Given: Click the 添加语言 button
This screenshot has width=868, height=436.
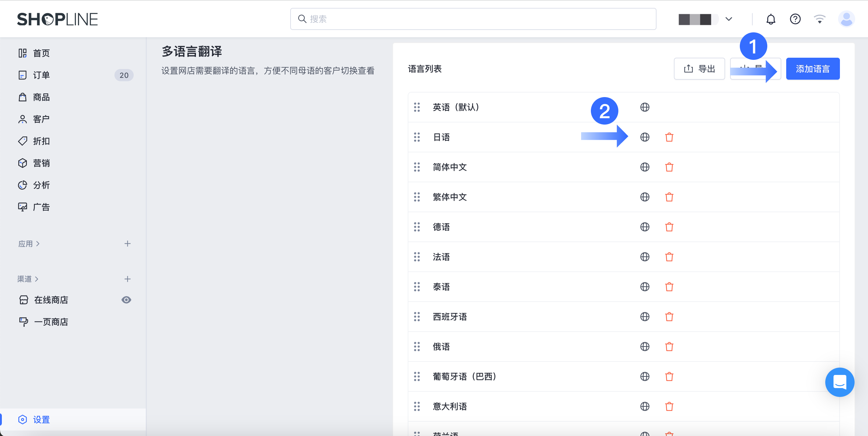Looking at the screenshot, I should pos(812,69).
